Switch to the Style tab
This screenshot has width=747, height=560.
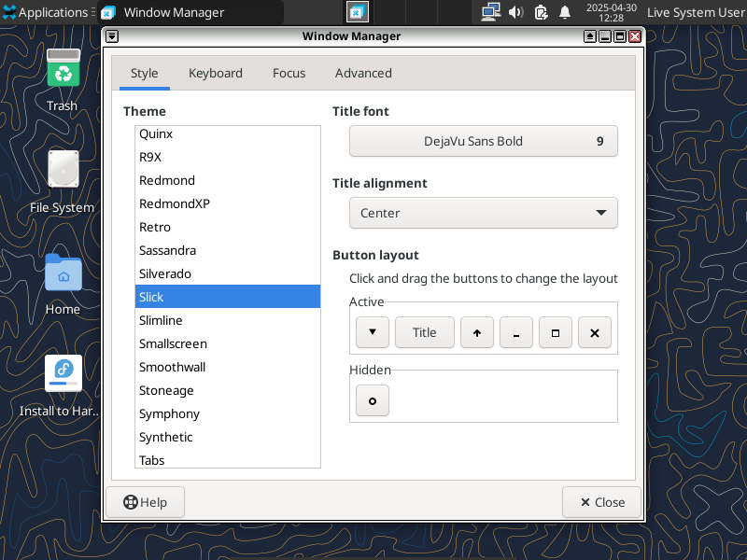coord(145,74)
